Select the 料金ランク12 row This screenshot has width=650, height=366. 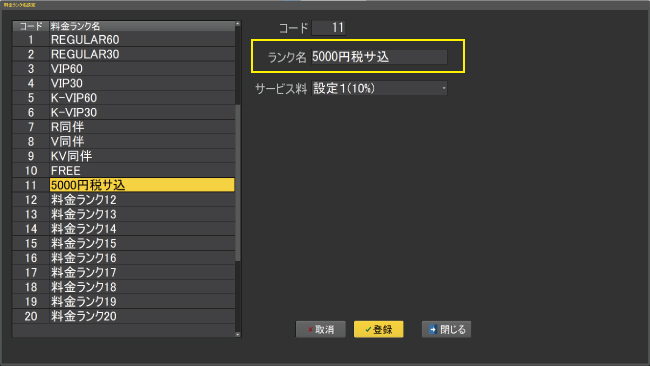point(124,200)
